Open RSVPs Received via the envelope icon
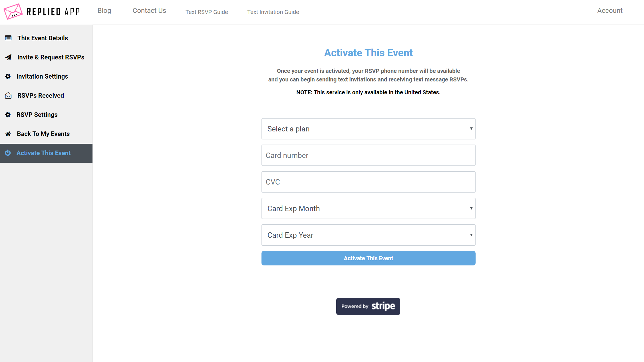This screenshot has height=362, width=644. pyautogui.click(x=8, y=95)
